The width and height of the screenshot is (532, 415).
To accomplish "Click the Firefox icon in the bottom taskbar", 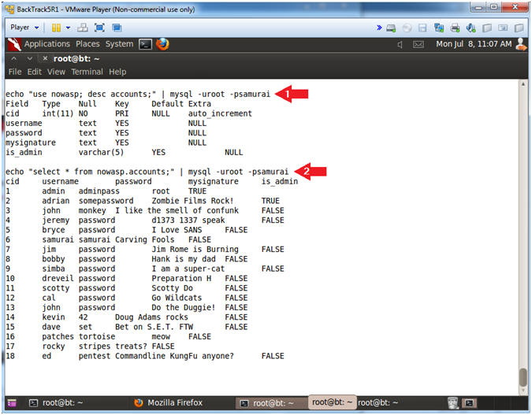I will [x=139, y=403].
